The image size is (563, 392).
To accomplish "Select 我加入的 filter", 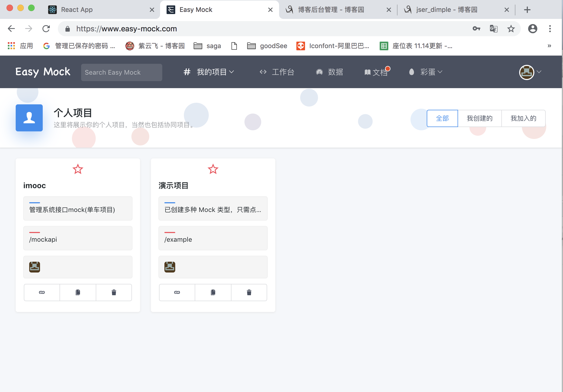I will point(524,118).
